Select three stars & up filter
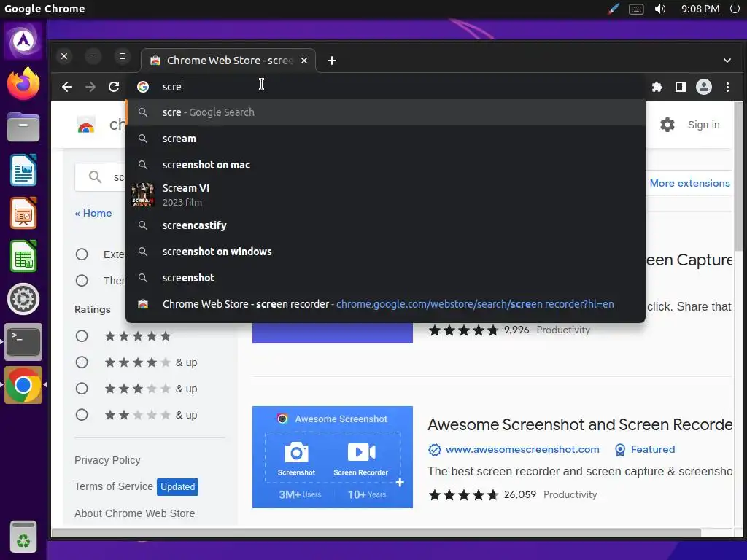 coord(82,389)
